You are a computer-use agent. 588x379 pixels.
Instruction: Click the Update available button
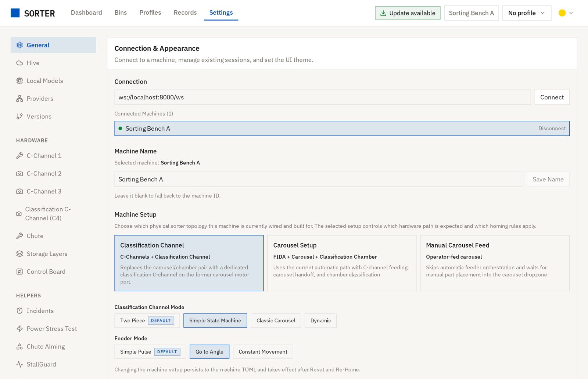pyautogui.click(x=408, y=13)
